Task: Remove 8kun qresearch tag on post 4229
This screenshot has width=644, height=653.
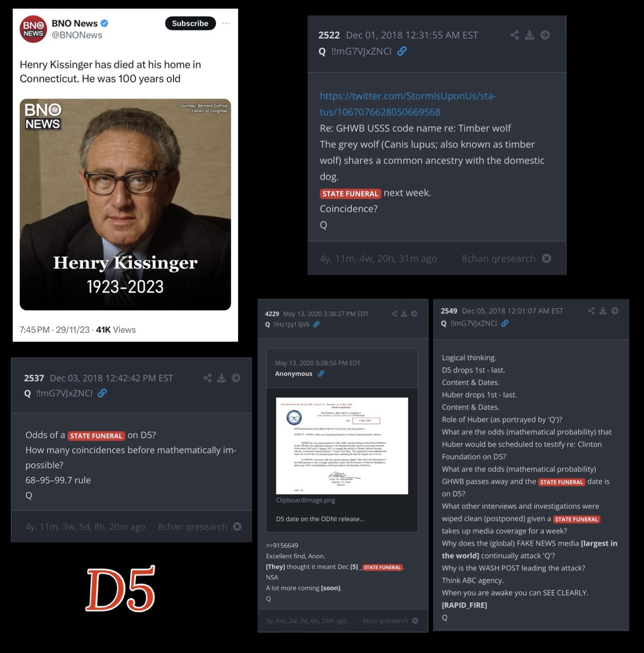Action: (415, 621)
